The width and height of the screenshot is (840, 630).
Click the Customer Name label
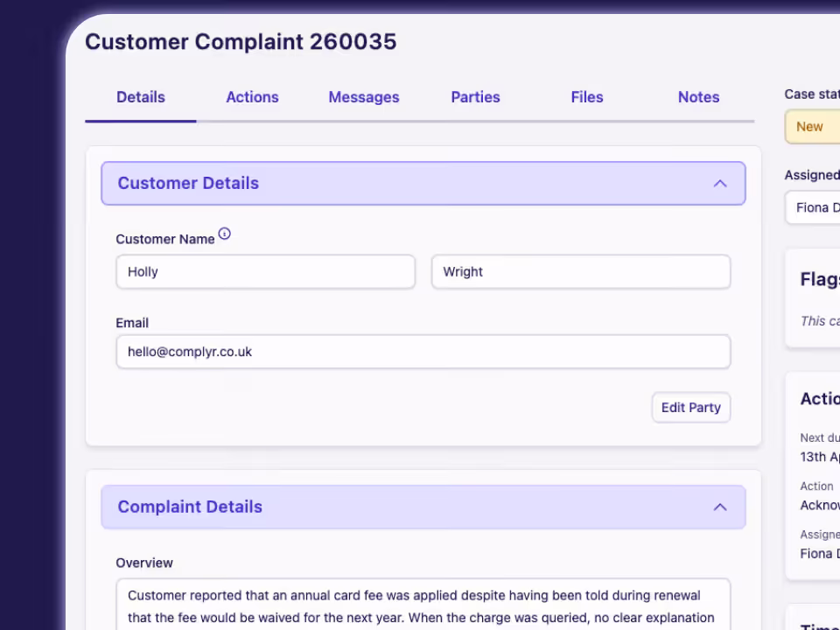tap(165, 240)
